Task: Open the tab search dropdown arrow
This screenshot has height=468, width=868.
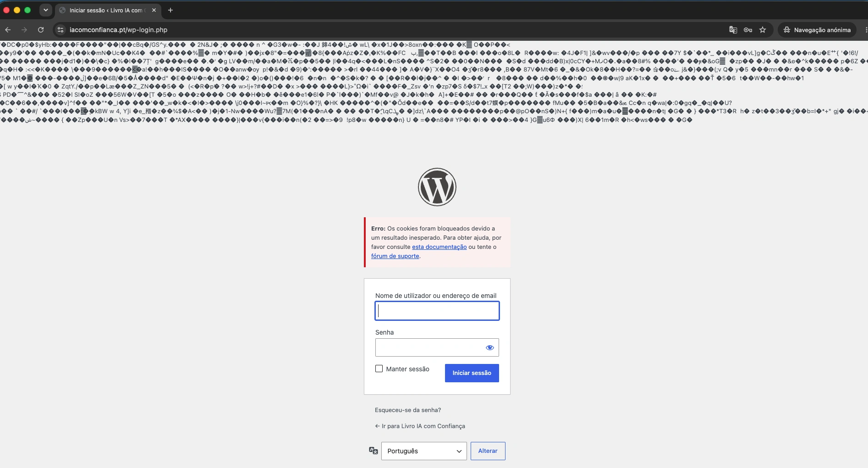Action: pyautogui.click(x=45, y=10)
